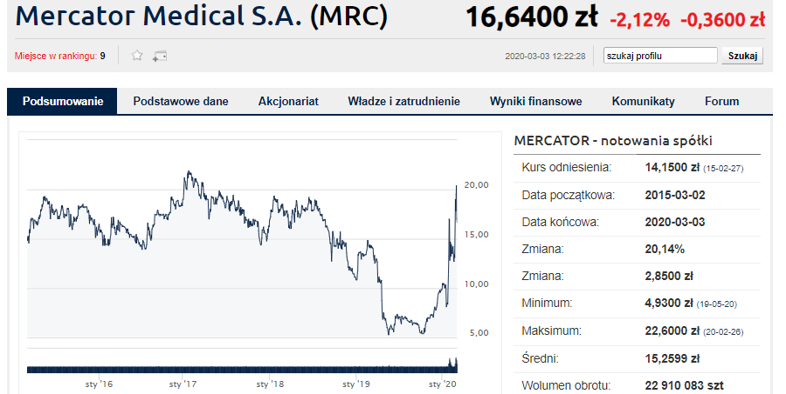Open the Podsumowanie tab
The height and width of the screenshot is (394, 786).
point(62,101)
